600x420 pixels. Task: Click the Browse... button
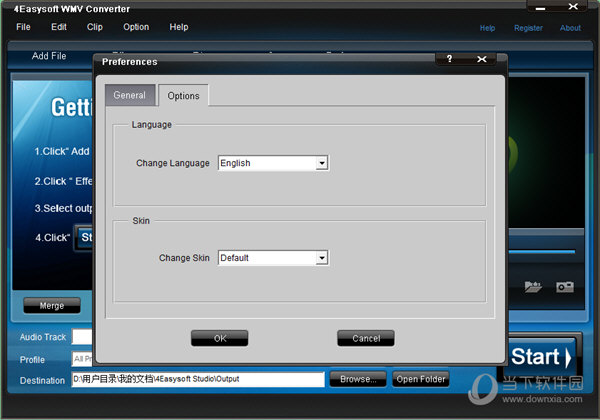[x=358, y=379]
